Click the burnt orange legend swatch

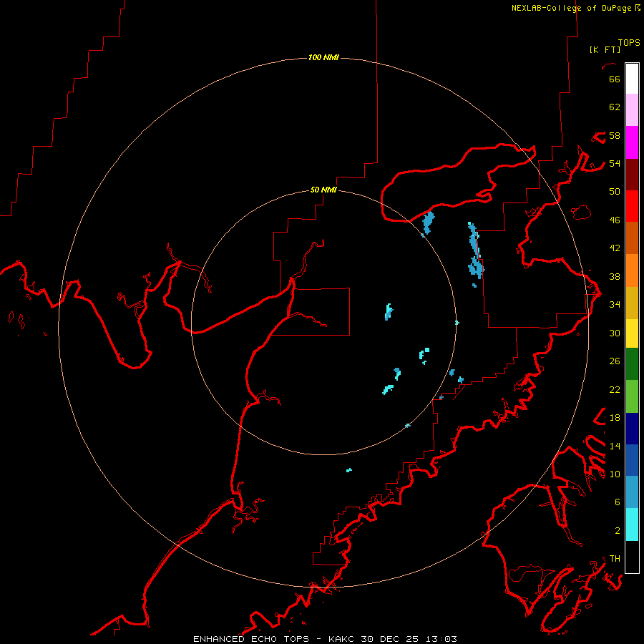(632, 238)
